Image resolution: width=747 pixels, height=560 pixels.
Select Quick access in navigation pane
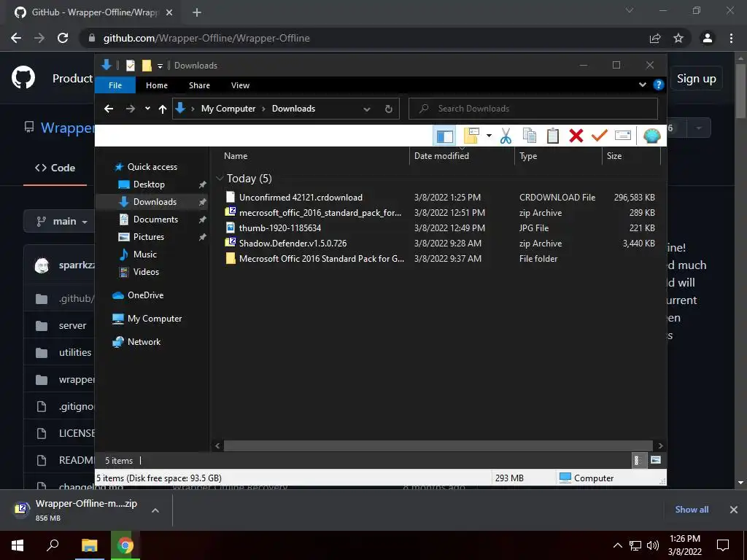click(152, 167)
